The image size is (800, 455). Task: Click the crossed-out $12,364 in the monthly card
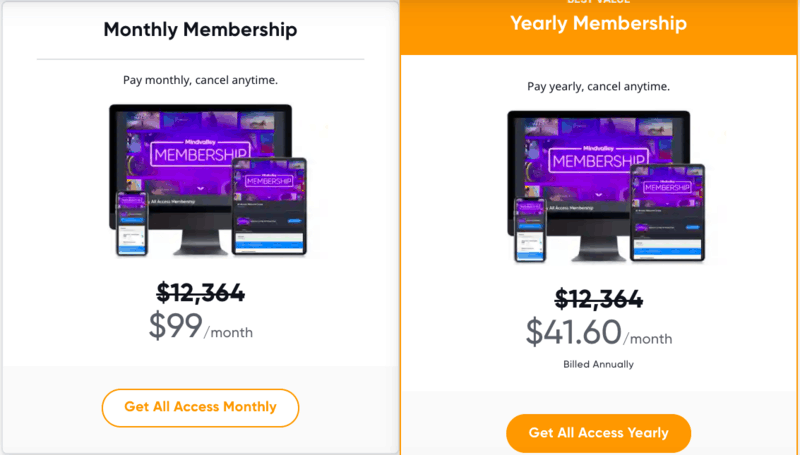(200, 292)
